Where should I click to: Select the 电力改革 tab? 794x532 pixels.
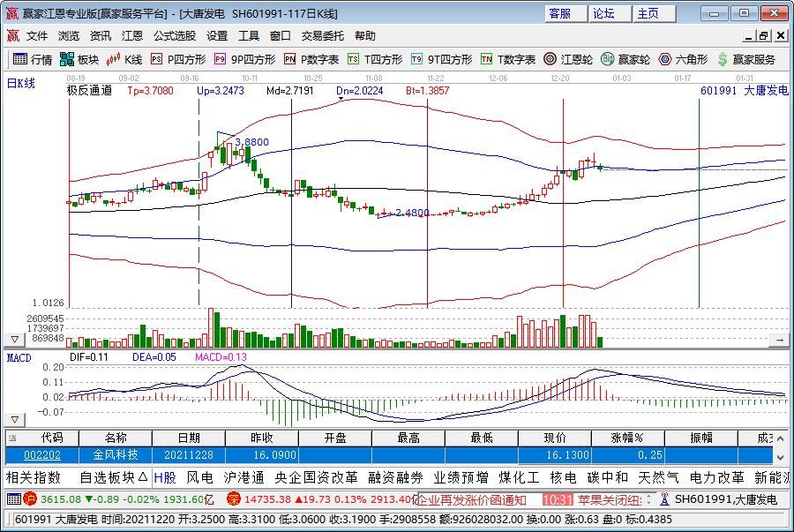click(x=716, y=477)
